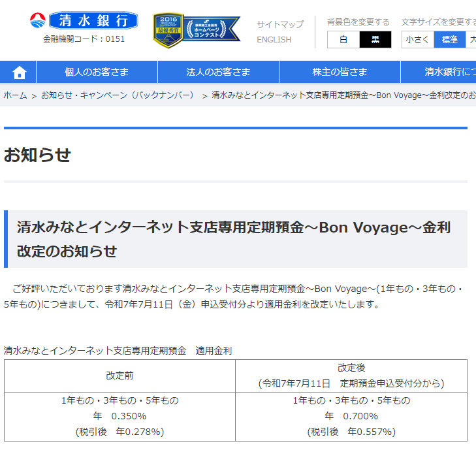Click the Bon Voyage 金利改定のお知らせ title

click(234, 239)
